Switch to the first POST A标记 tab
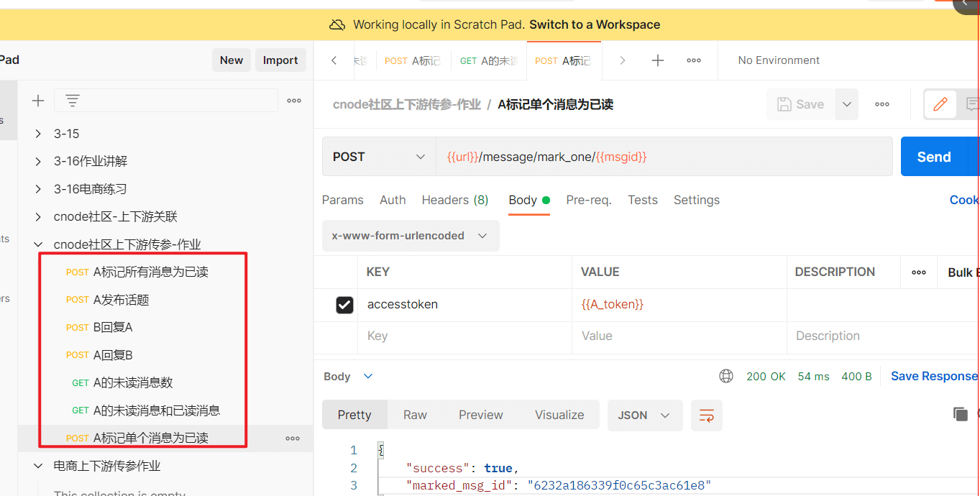Image resolution: width=980 pixels, height=496 pixels. [413, 60]
